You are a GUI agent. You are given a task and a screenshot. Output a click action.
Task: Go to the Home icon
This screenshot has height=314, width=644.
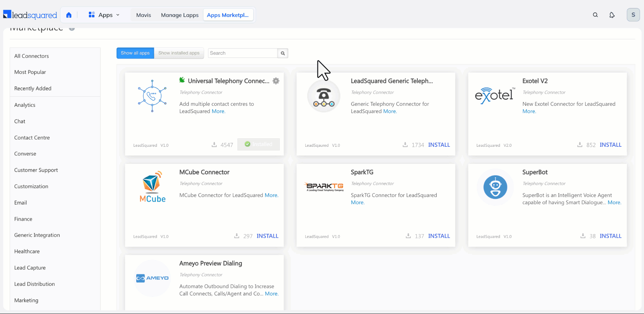pyautogui.click(x=69, y=15)
